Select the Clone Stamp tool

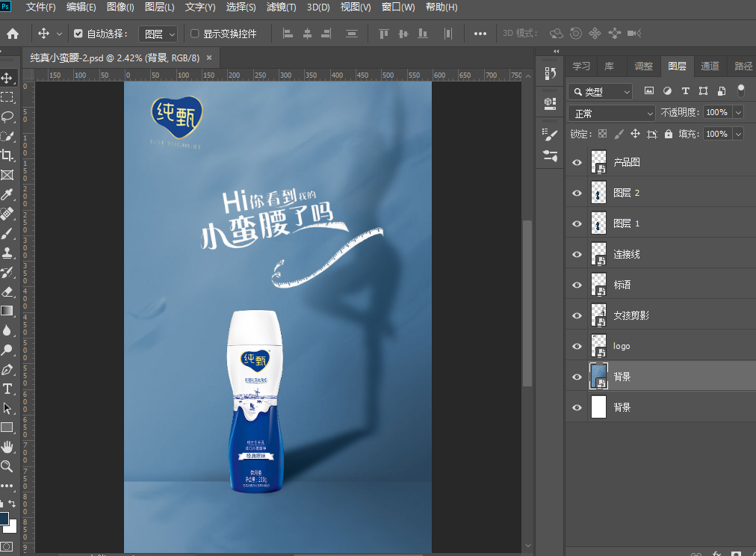pyautogui.click(x=7, y=253)
